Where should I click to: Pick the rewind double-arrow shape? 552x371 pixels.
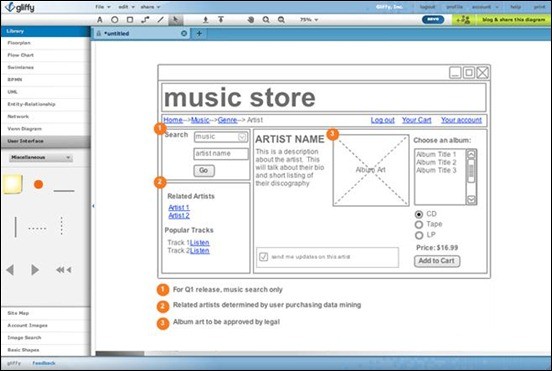[x=63, y=270]
